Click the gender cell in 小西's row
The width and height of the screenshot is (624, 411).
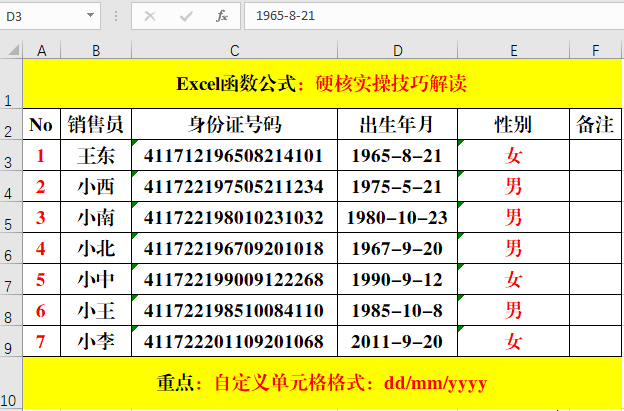pos(514,186)
